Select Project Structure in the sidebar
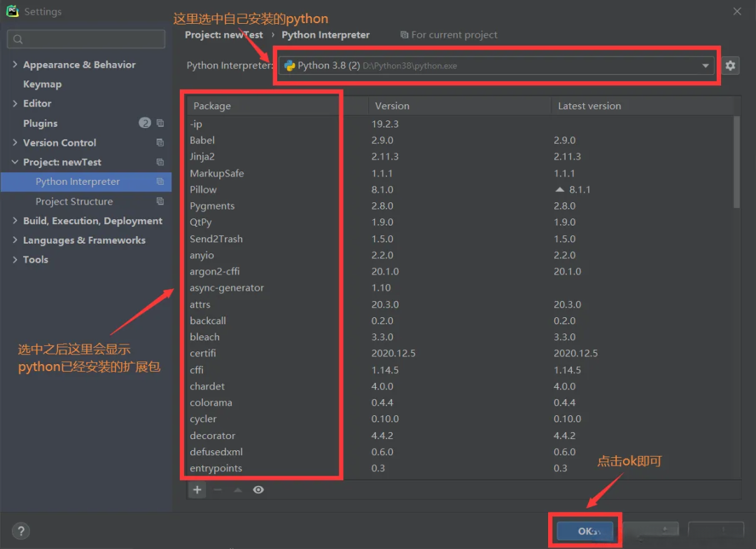This screenshot has width=756, height=549. click(x=86, y=201)
